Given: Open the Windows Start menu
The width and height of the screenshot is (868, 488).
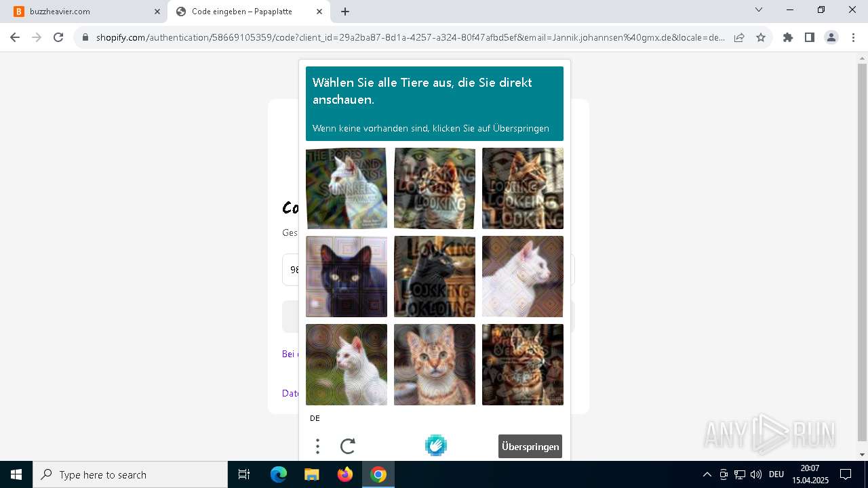Looking at the screenshot, I should click(16, 474).
